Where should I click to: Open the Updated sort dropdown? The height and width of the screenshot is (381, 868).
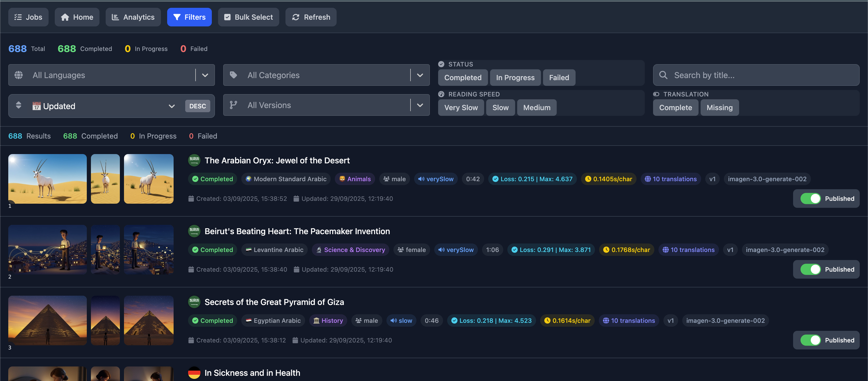(x=171, y=106)
